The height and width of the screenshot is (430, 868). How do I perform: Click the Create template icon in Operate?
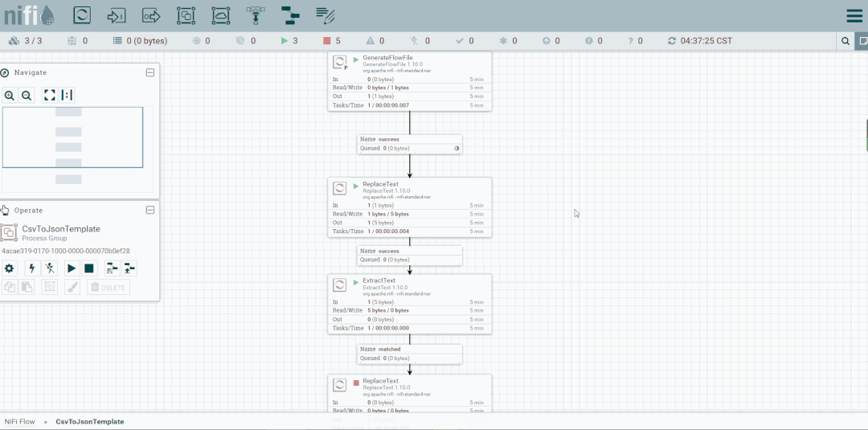tap(112, 269)
